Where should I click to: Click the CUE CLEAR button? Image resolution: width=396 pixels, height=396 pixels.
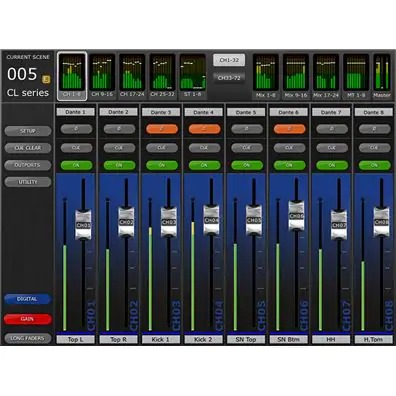(x=28, y=148)
